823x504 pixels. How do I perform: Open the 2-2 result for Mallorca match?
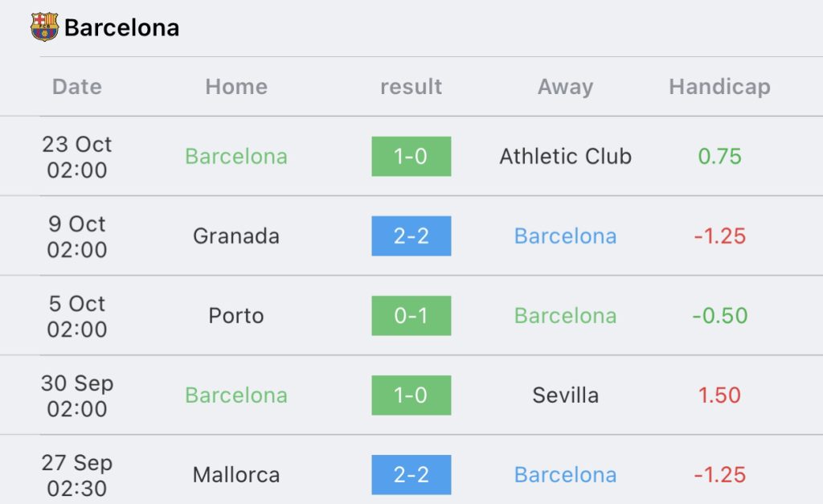coord(411,474)
